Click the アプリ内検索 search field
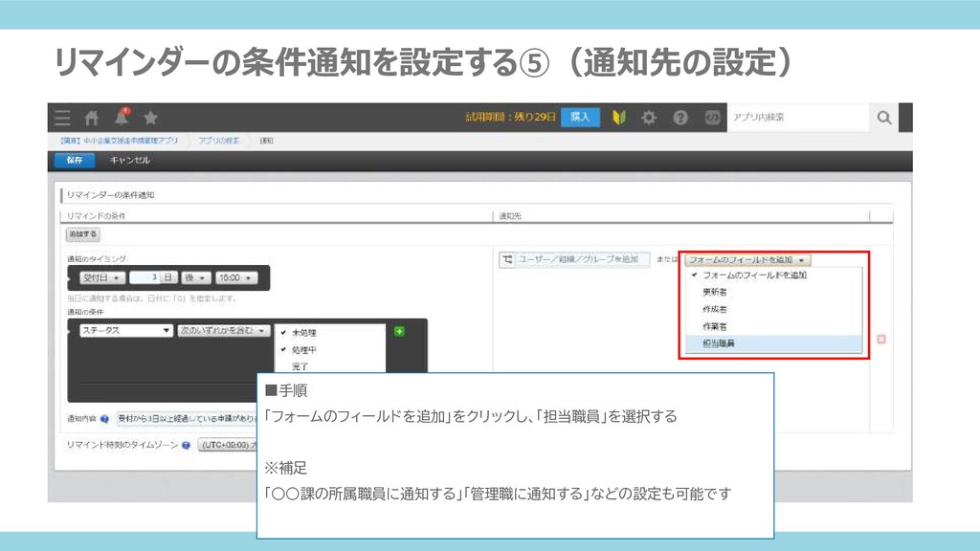 798,118
